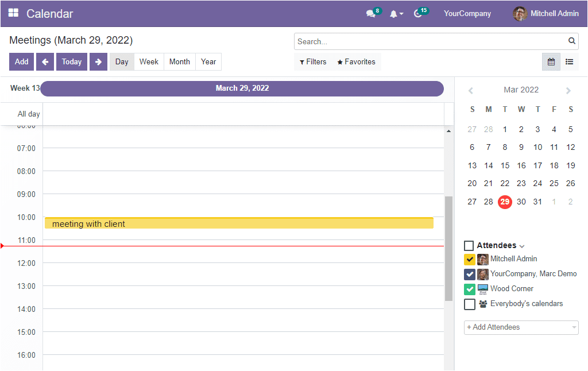Uncheck Mitchell Admin attendee checkbox
This screenshot has height=371, width=588.
click(x=469, y=260)
